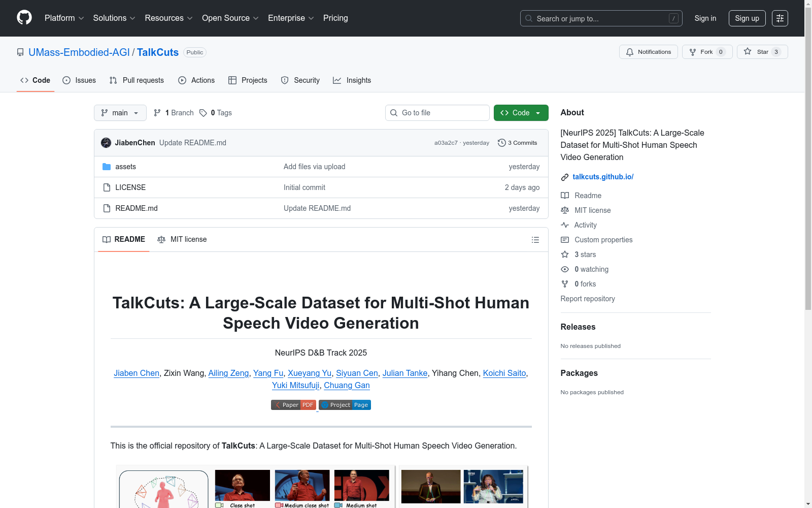Click the 0 watching eye link

(585, 269)
